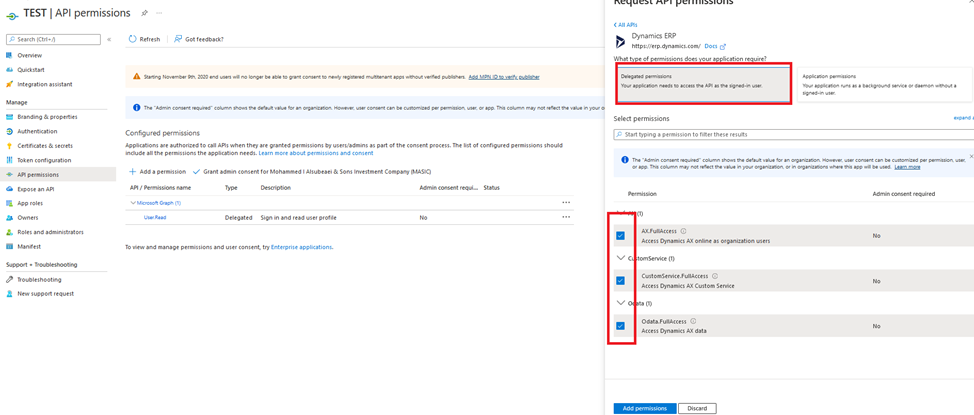
Task: Select the API permissions sidebar icon
Action: [x=9, y=175]
